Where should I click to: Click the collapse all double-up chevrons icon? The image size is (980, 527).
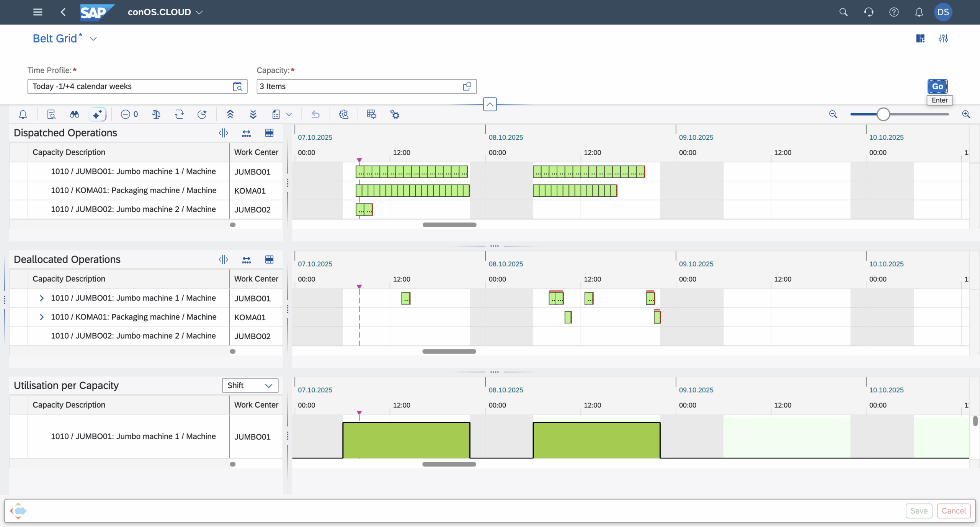pos(230,114)
